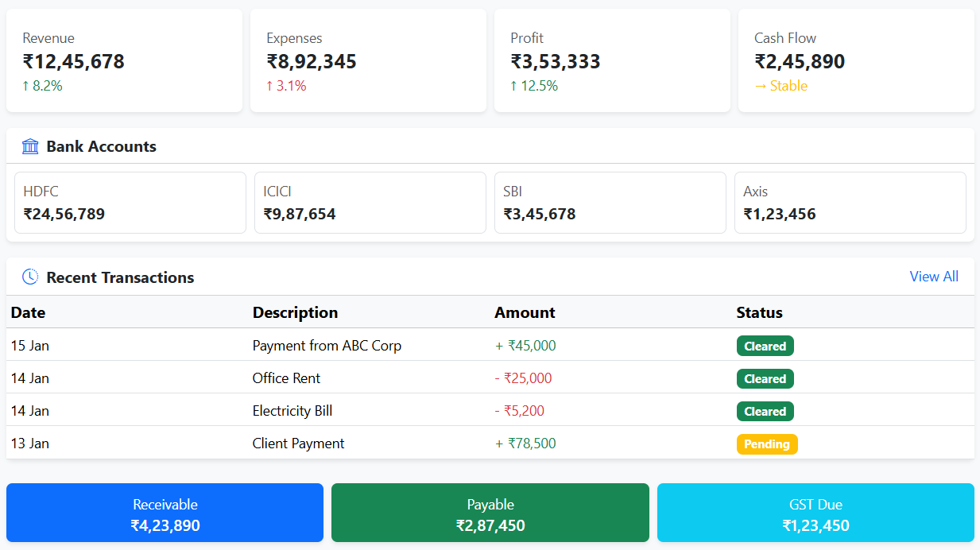Click the Receivable summary button
The image size is (980, 550).
pos(165,513)
